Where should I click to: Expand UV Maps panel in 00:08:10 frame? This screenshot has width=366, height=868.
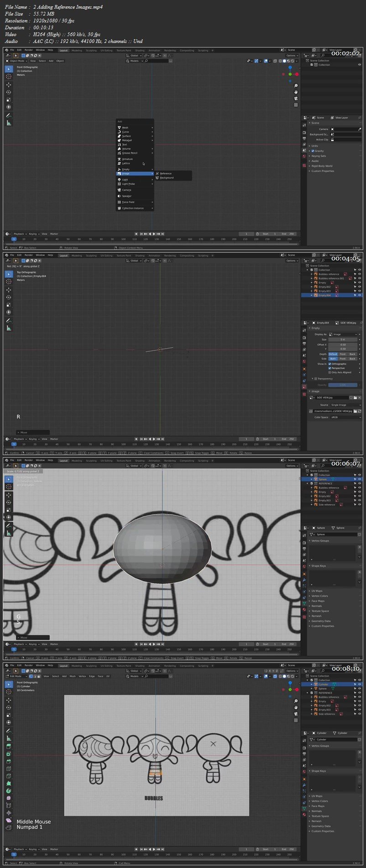point(316,796)
